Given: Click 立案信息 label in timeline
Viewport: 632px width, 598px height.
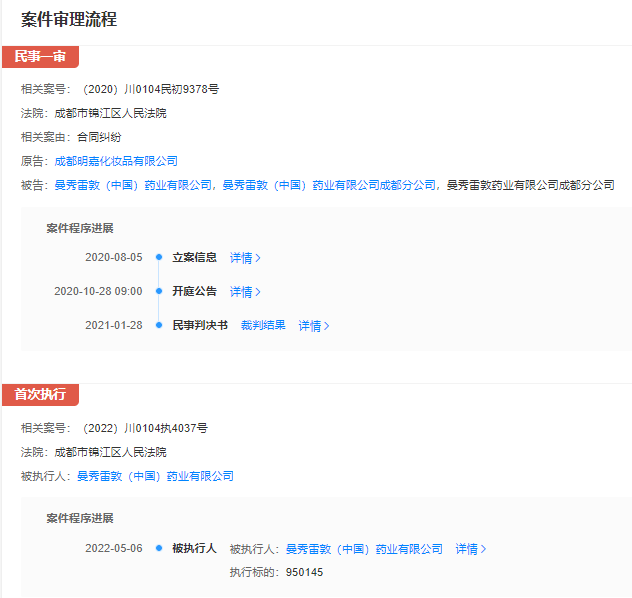Looking at the screenshot, I should [195, 257].
